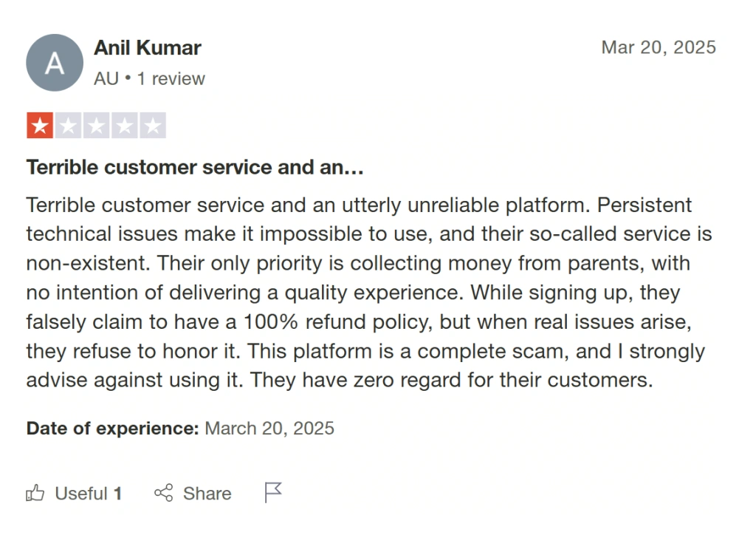Select the fourth star in the rating row
756x535 pixels.
[125, 125]
